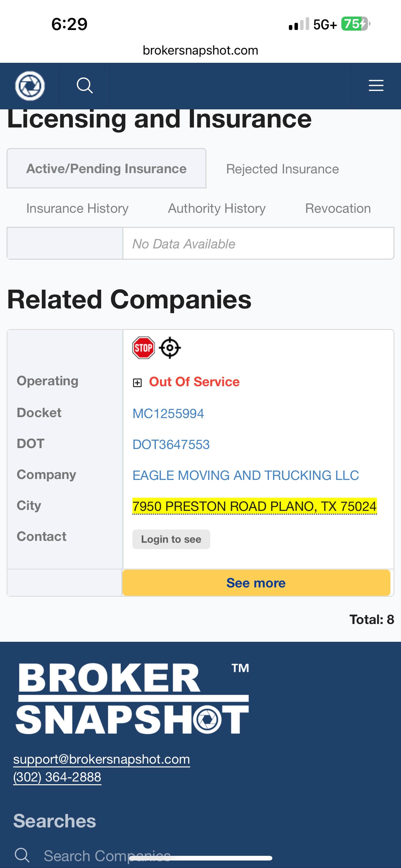This screenshot has height=868, width=401.
Task: Click the yellow See more button
Action: pos(256,583)
